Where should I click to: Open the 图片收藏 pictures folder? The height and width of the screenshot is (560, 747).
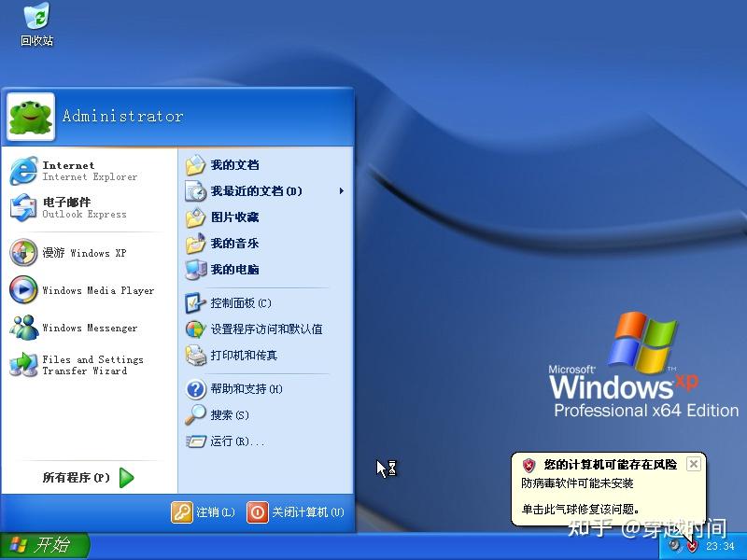point(237,217)
